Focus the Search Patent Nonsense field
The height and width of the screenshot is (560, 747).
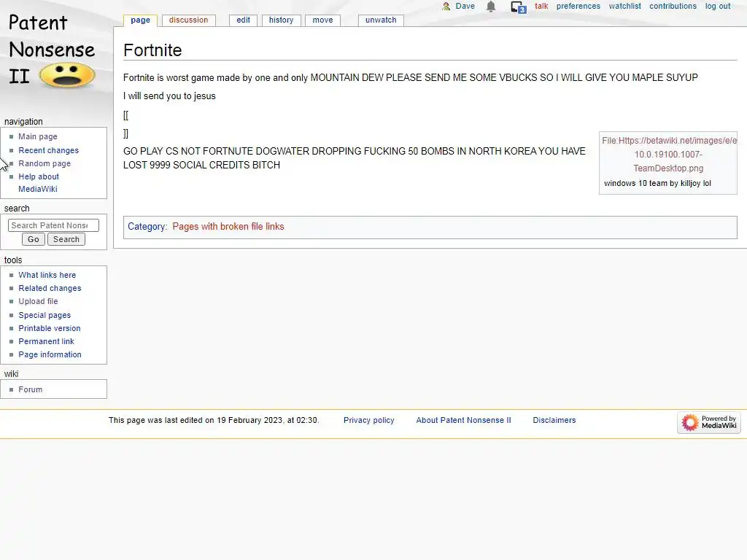53,225
